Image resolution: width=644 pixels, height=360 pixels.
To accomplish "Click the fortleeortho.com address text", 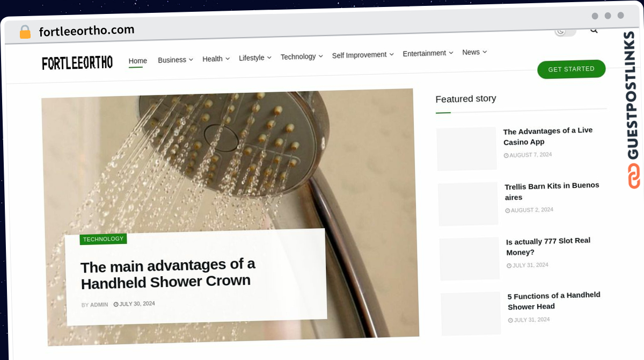I will tap(86, 31).
